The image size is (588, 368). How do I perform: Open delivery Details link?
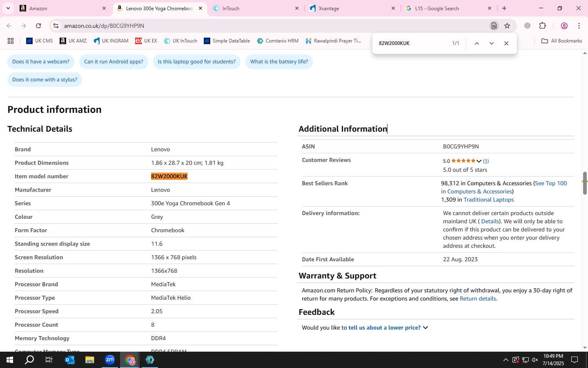pos(490,221)
